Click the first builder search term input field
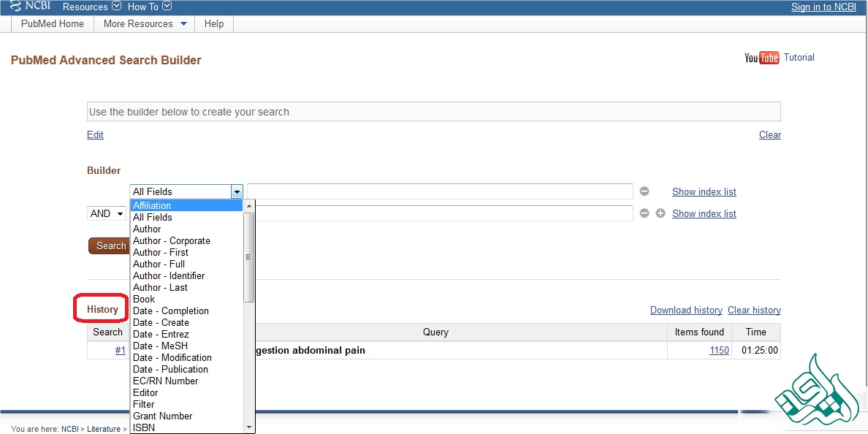Viewport: 868px width, 434px height. point(440,191)
